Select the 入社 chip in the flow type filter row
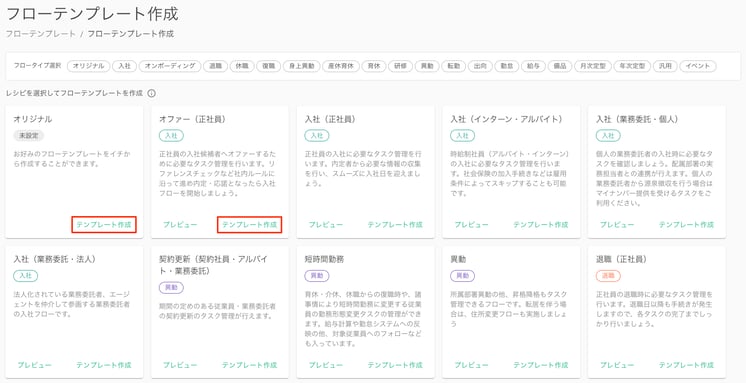This screenshot has height=383, width=746. pos(125,66)
